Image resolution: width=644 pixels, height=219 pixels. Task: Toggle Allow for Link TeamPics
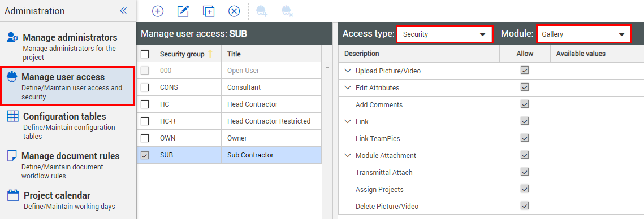click(x=525, y=138)
